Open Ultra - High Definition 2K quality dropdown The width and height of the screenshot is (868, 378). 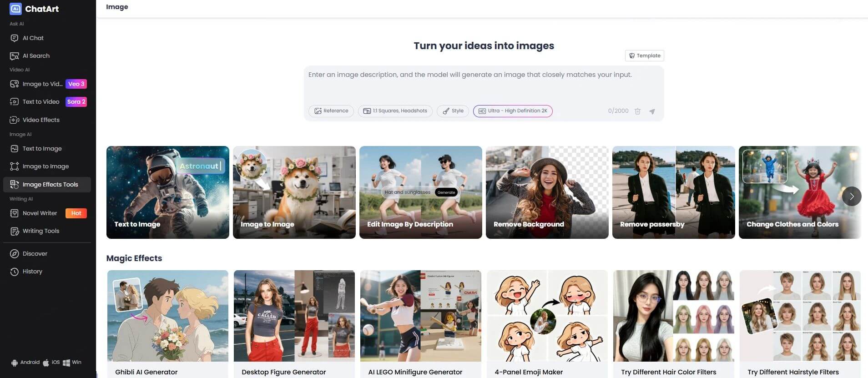tap(513, 111)
